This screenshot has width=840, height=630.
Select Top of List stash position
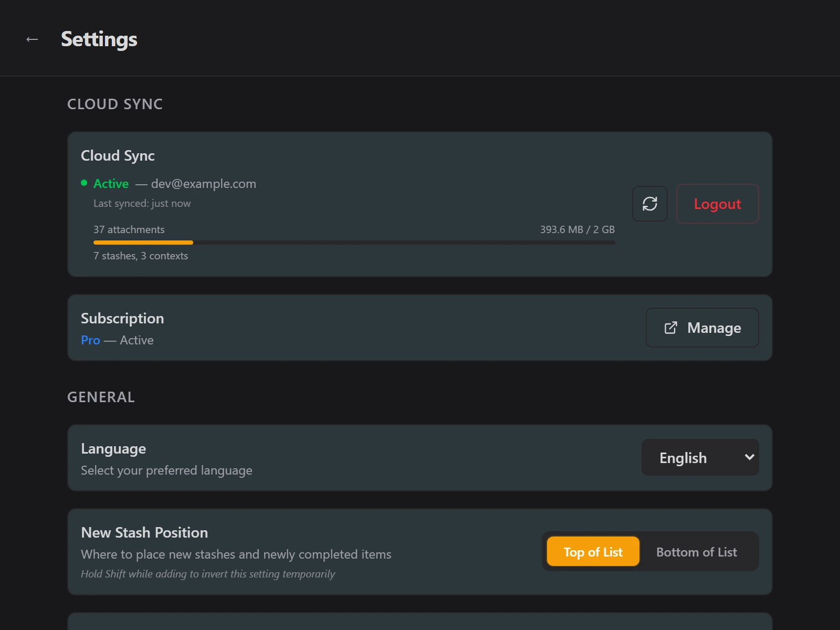pos(593,552)
